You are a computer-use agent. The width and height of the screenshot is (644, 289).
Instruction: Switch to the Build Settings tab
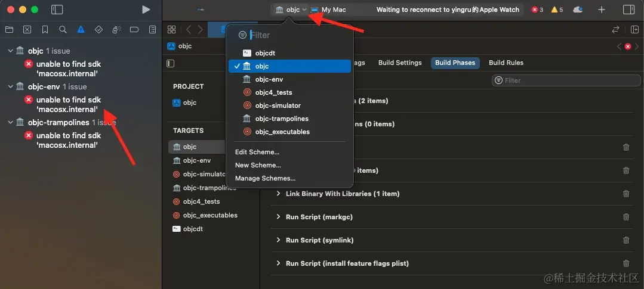pyautogui.click(x=400, y=63)
